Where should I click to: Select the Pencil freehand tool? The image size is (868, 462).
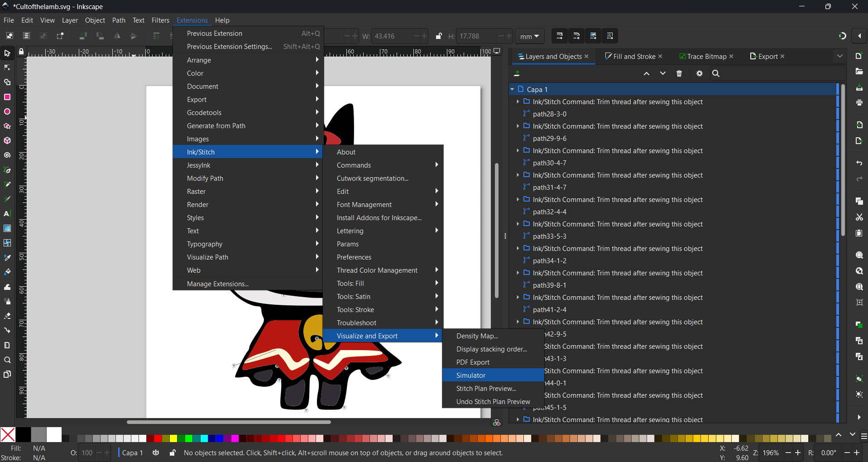[7, 184]
